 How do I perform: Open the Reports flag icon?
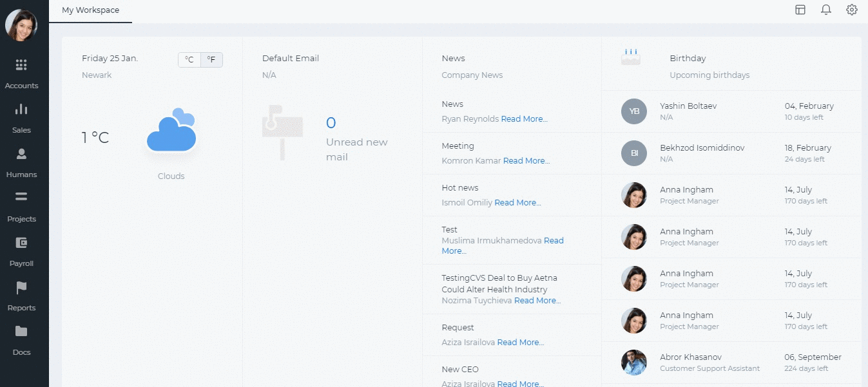(21, 287)
